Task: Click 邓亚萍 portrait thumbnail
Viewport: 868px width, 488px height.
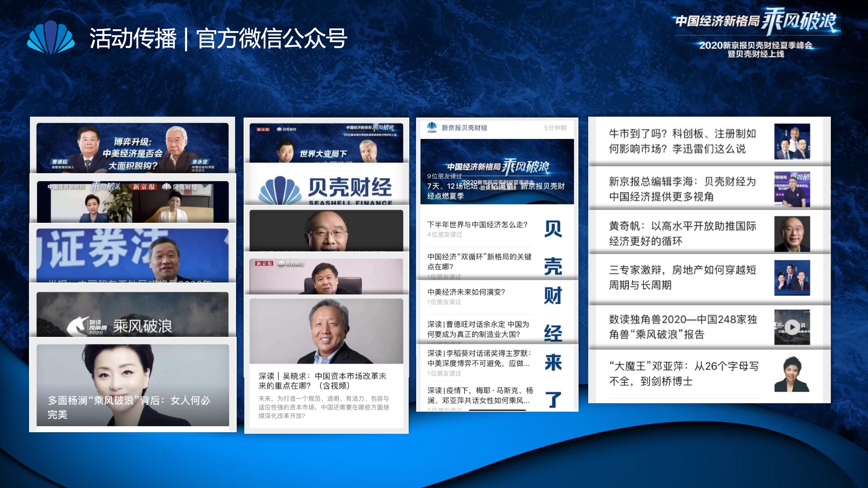Action: 792,374
